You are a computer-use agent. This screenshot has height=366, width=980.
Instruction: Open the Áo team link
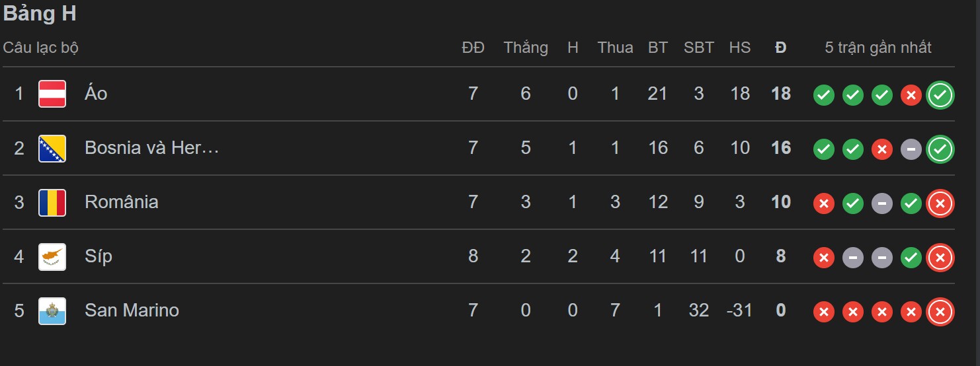coord(96,94)
